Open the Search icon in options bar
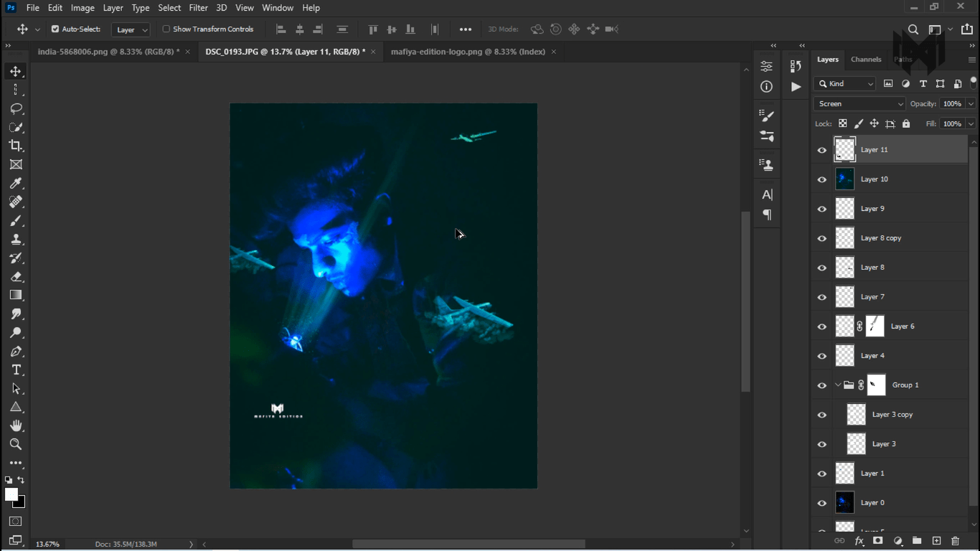The image size is (980, 551). (x=913, y=29)
